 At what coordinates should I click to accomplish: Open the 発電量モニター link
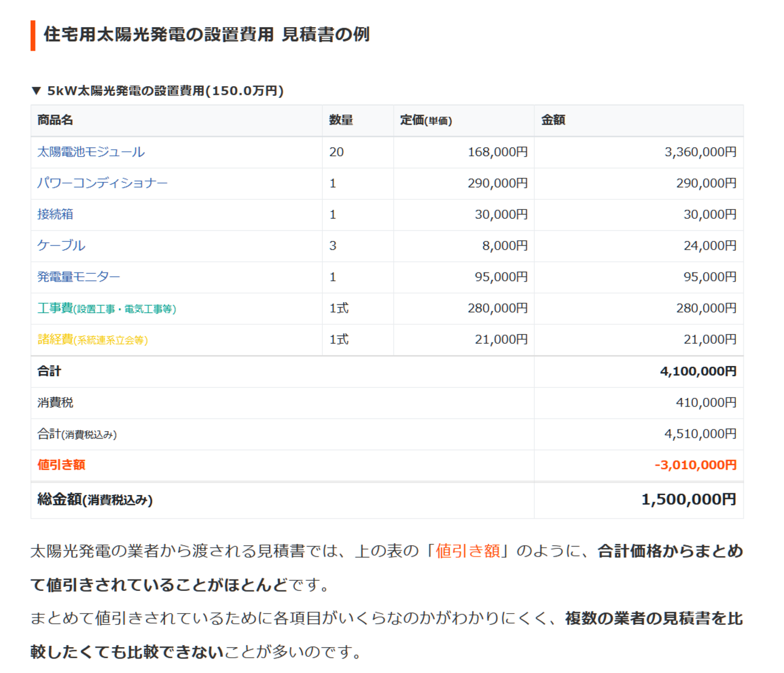click(78, 277)
